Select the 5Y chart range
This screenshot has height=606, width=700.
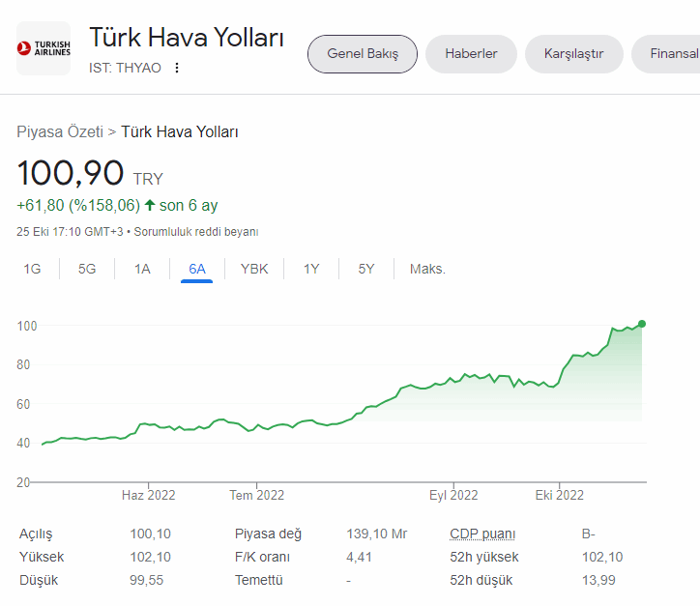pyautogui.click(x=366, y=269)
